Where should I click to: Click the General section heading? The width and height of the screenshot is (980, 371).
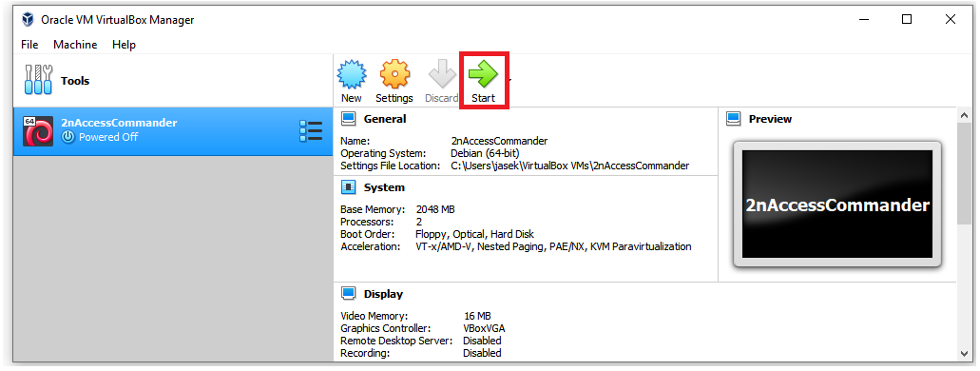coord(385,119)
